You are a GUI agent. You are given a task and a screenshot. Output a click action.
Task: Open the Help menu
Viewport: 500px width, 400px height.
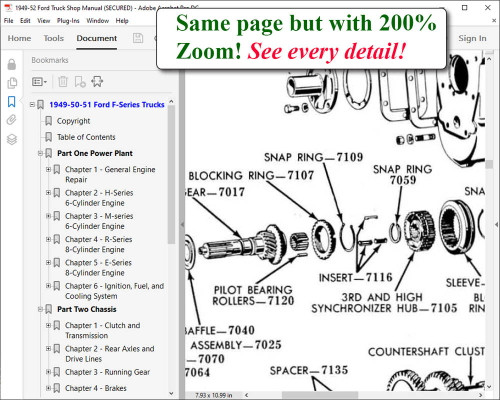(122, 21)
